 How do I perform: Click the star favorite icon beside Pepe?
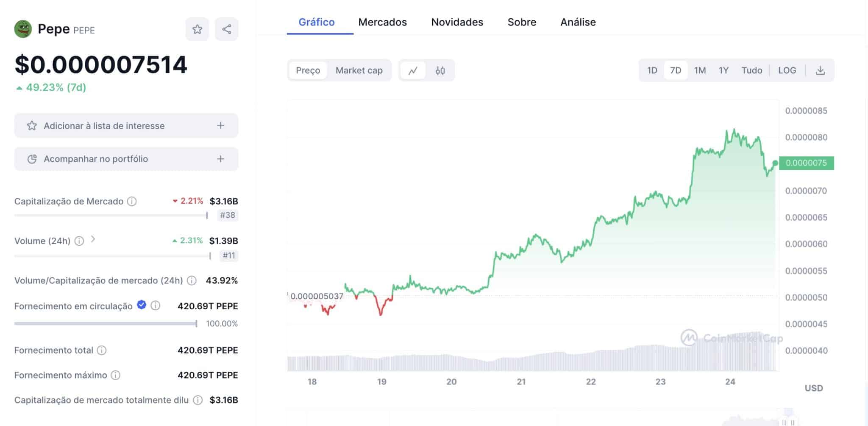point(197,29)
